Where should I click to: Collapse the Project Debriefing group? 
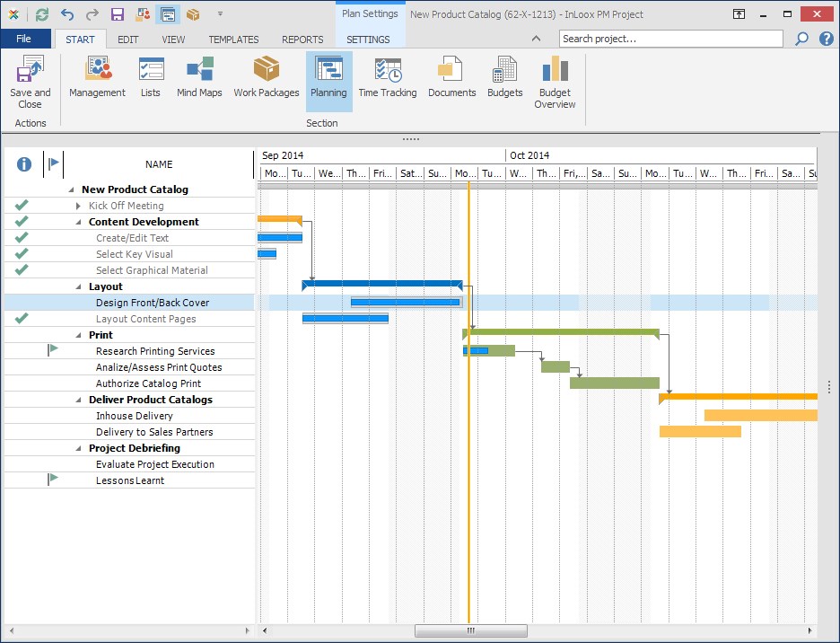(78, 448)
